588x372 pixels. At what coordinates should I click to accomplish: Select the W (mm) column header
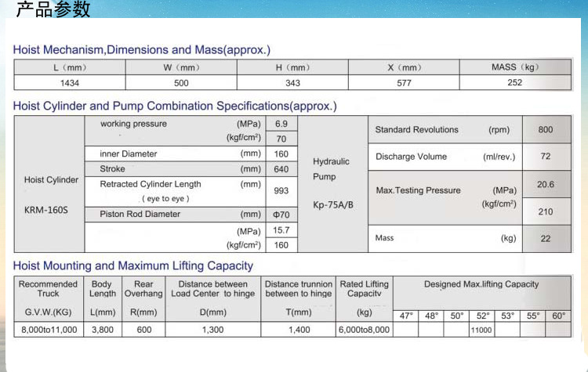click(181, 67)
